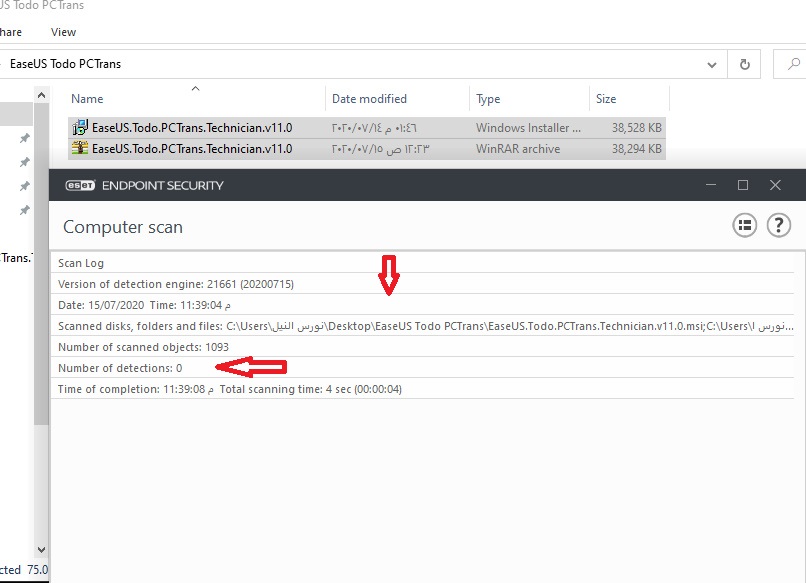Screen dimensions: 806x583
Task: Sort files by Size column
Action: click(x=606, y=99)
